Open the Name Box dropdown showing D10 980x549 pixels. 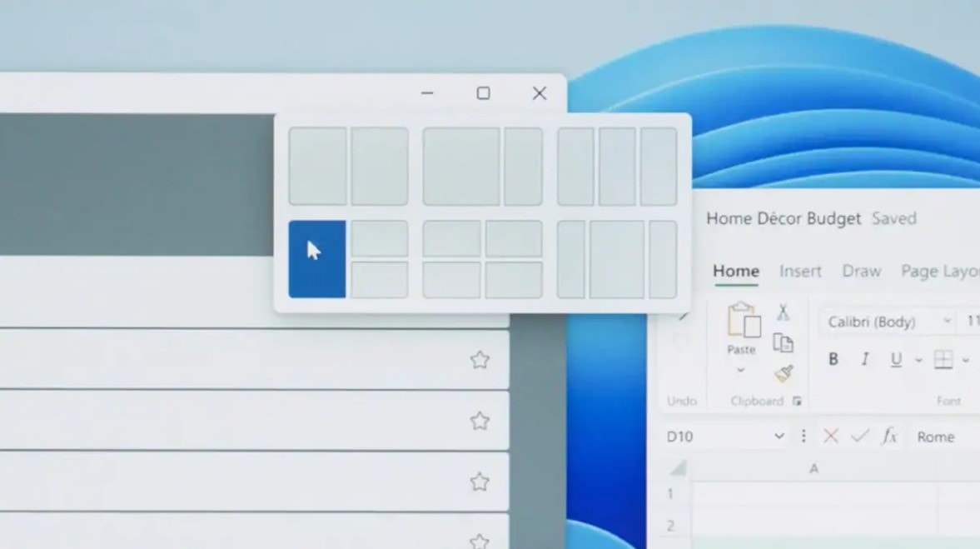(780, 436)
